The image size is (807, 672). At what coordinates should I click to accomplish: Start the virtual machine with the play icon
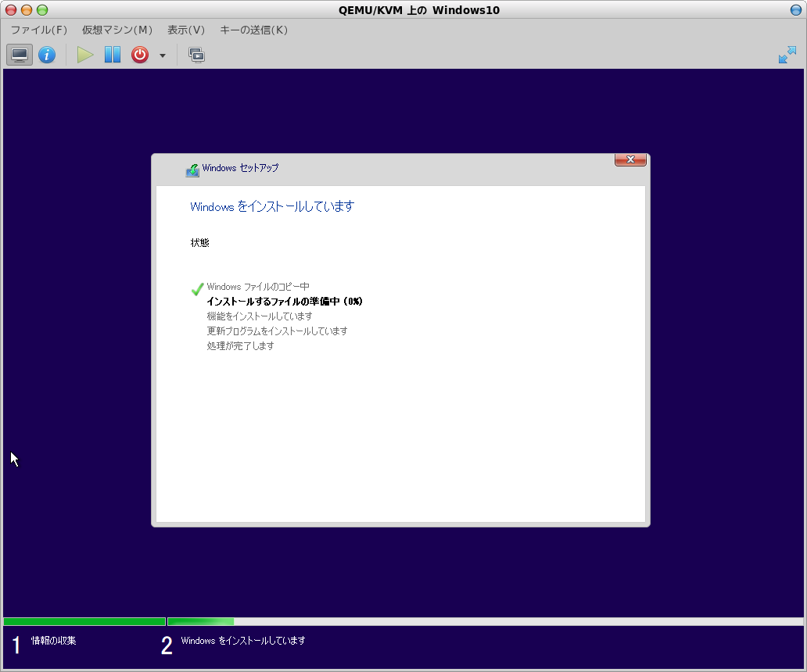coord(84,54)
